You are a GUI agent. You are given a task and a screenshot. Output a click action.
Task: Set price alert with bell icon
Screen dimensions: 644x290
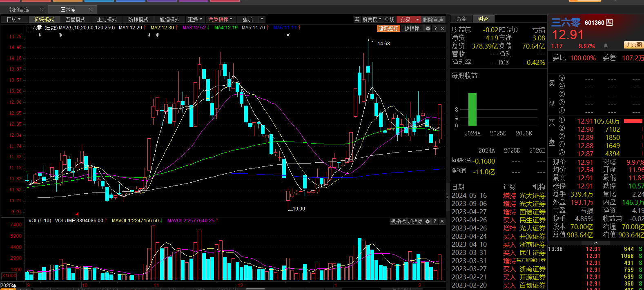click(x=606, y=46)
